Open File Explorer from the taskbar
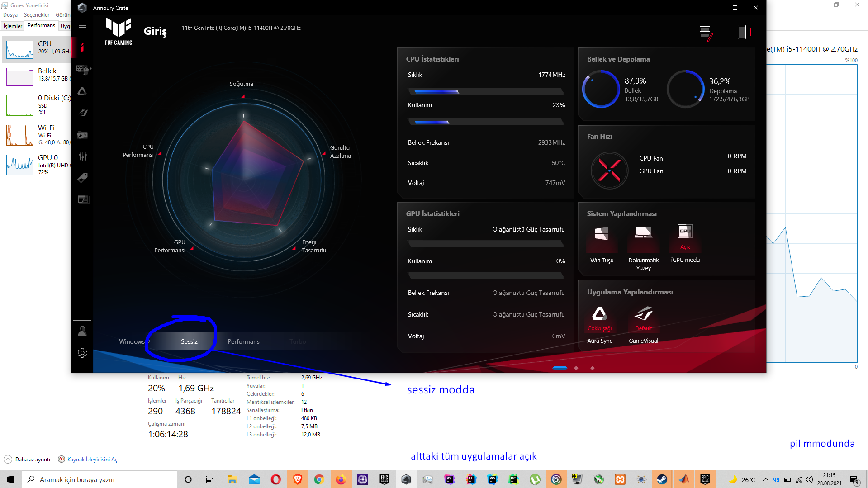868x488 pixels. (232, 479)
